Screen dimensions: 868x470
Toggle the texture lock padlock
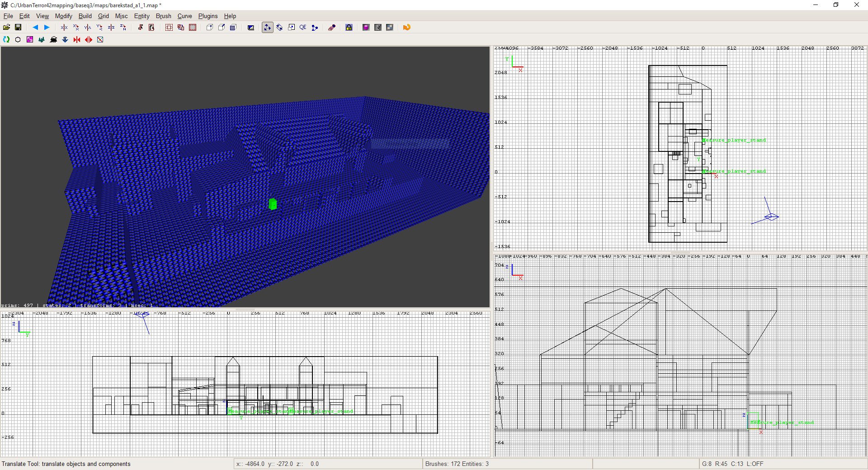click(349, 28)
